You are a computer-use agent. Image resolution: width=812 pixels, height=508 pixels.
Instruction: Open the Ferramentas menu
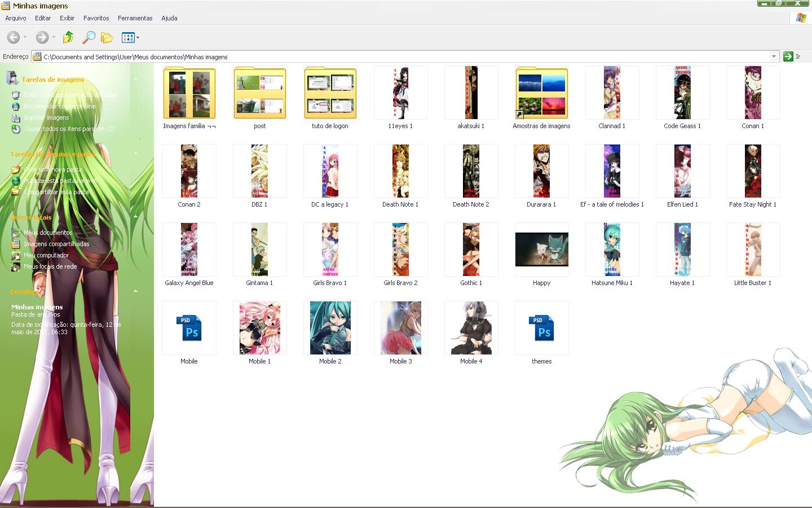[135, 18]
